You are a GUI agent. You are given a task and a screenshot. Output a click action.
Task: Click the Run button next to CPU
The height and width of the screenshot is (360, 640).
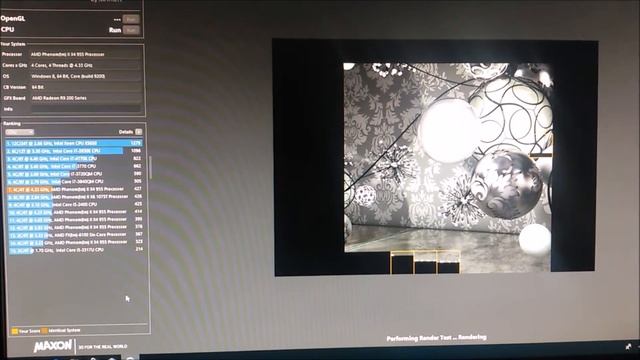point(131,30)
